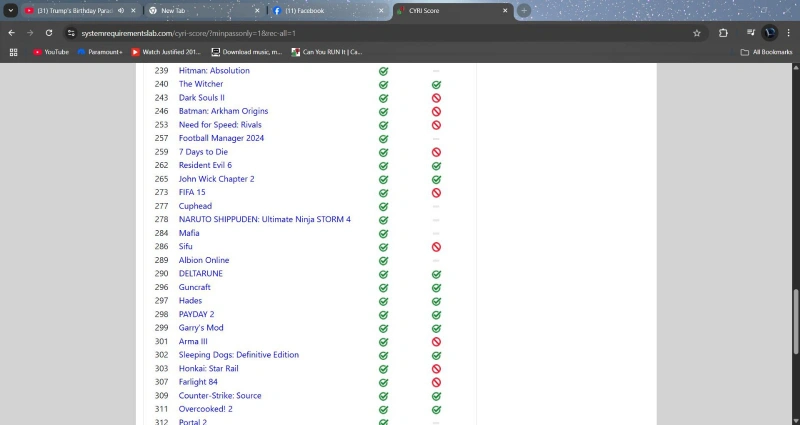
Task: Open the FIFA 15 link
Action: 192,192
